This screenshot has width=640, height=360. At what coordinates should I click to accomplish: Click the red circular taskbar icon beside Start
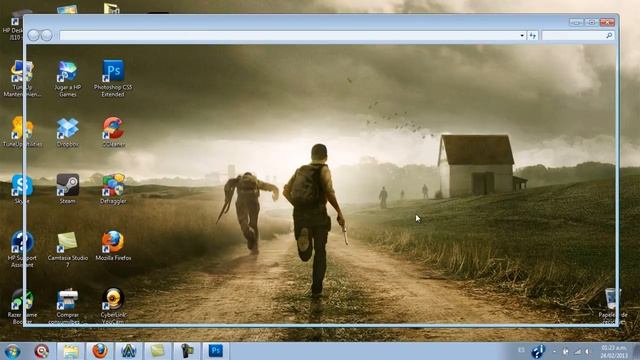41,351
